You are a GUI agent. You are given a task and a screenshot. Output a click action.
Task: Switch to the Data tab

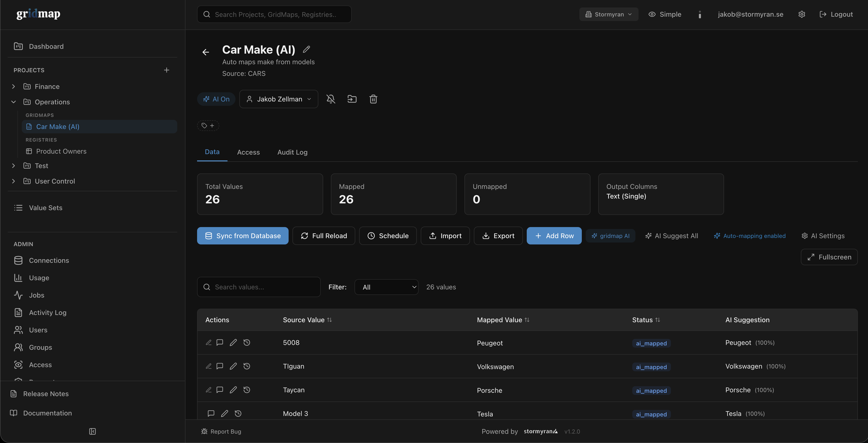(x=212, y=152)
